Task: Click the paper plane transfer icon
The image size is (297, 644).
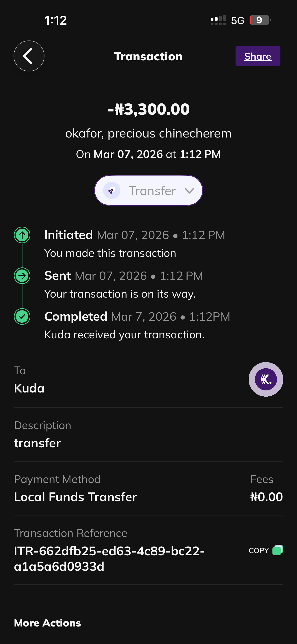Action: (x=111, y=191)
